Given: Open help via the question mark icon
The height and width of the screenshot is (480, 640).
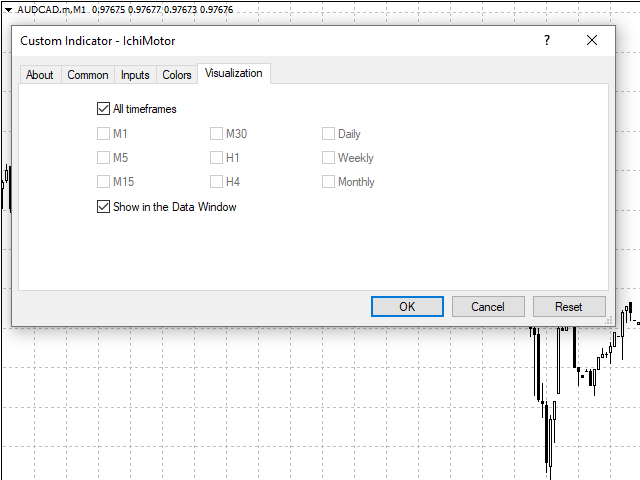Looking at the screenshot, I should [546, 40].
